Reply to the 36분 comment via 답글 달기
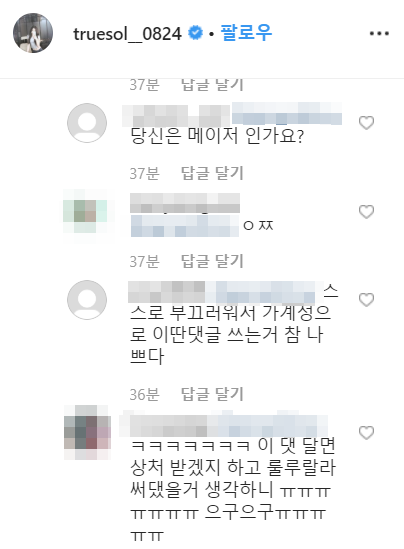This screenshot has width=404, height=549. (212, 394)
